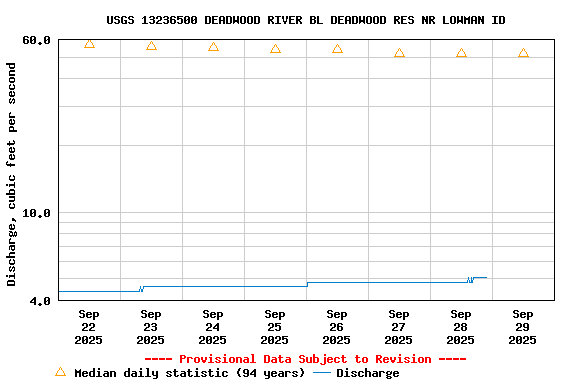Click the 60.0 y-axis label

pyautogui.click(x=36, y=40)
